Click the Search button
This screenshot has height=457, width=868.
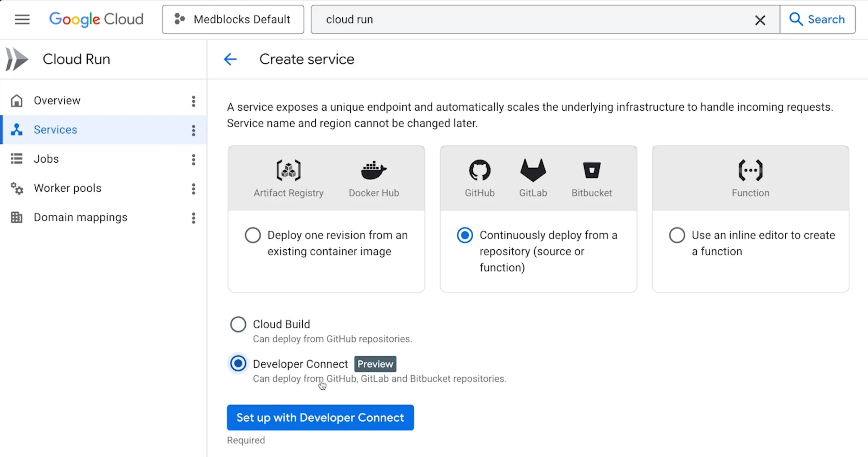coord(817,19)
